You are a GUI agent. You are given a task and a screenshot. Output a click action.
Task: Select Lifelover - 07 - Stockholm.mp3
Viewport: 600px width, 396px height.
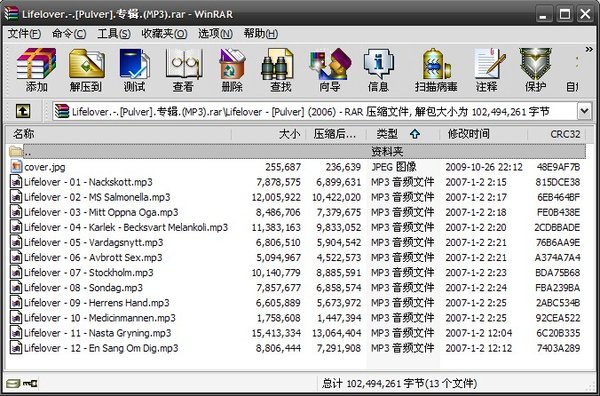(x=297, y=272)
